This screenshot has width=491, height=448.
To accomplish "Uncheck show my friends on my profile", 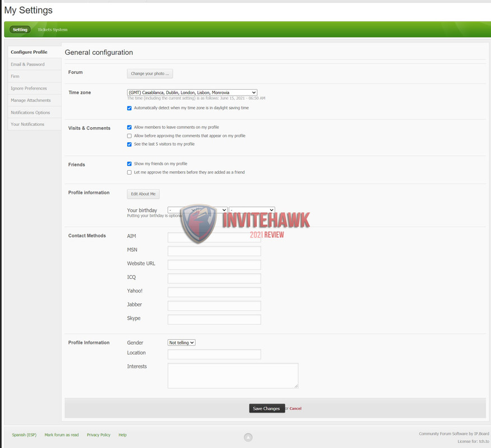I will click(129, 164).
